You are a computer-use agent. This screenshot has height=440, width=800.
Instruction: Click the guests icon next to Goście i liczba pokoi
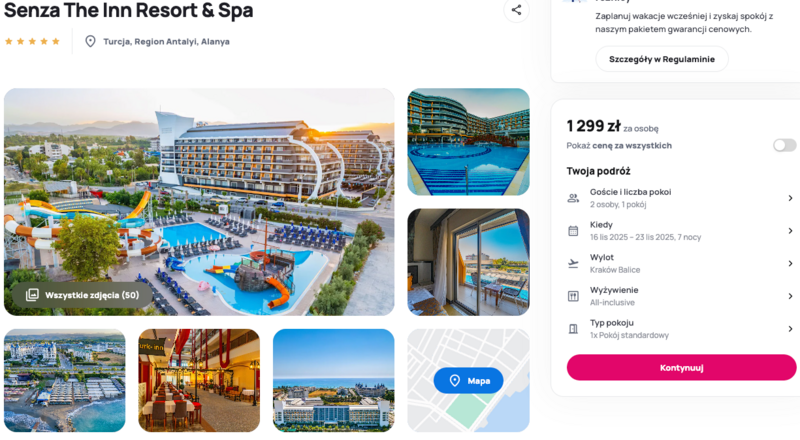(573, 198)
